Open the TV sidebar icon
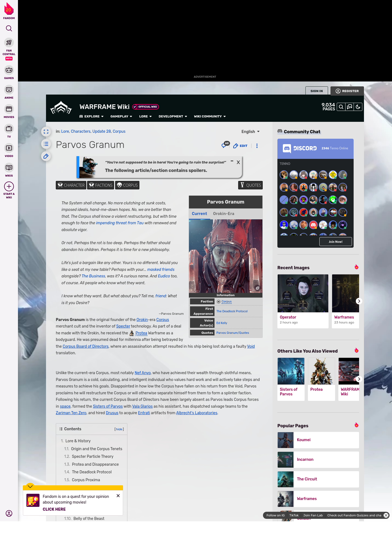 tap(9, 129)
